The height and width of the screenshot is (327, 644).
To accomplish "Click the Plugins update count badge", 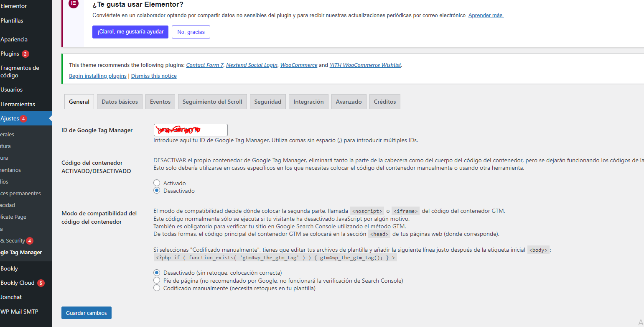I will (25, 54).
